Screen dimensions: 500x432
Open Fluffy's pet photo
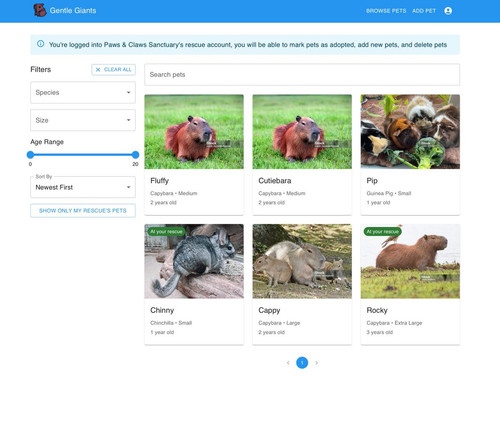(194, 132)
